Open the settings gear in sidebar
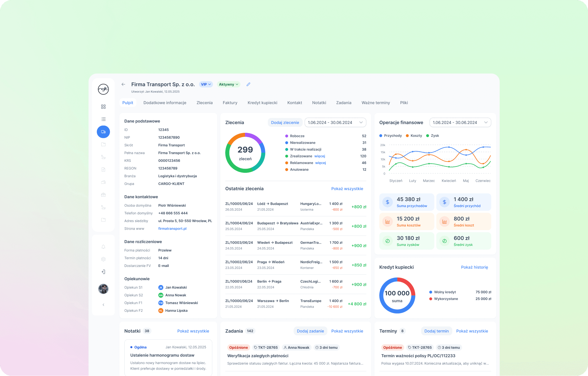 coord(103,259)
